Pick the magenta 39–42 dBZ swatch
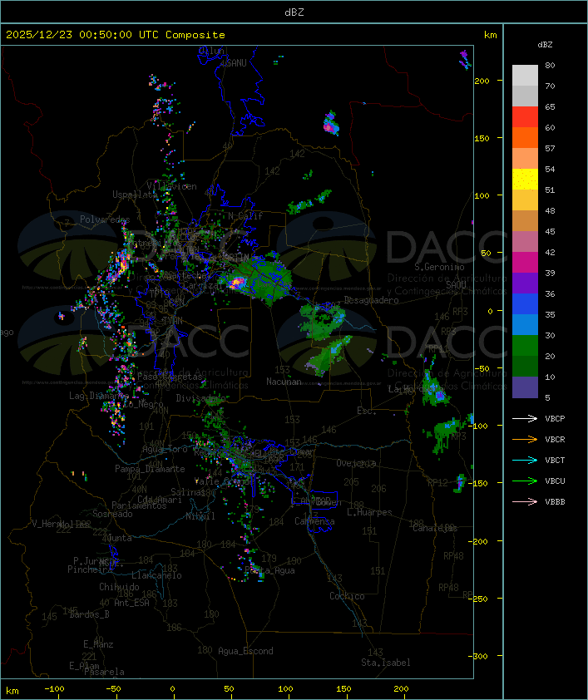 pyautogui.click(x=525, y=262)
